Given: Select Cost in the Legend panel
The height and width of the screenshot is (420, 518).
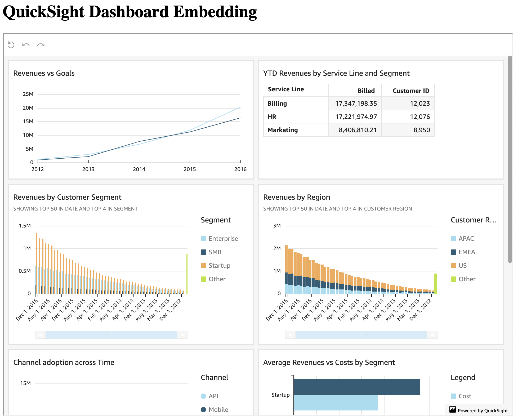Looking at the screenshot, I should [465, 396].
